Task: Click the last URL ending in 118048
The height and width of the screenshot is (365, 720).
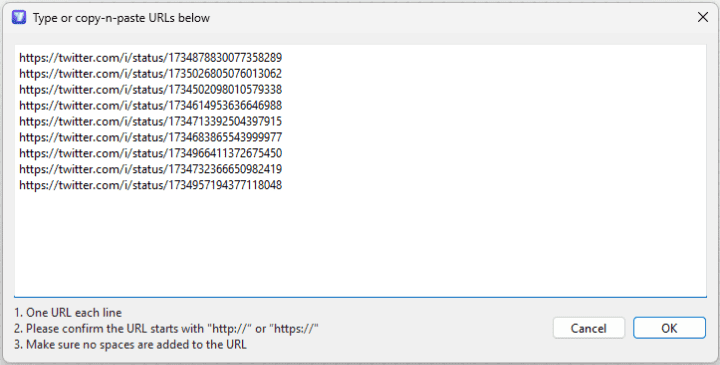Action: coord(151,185)
